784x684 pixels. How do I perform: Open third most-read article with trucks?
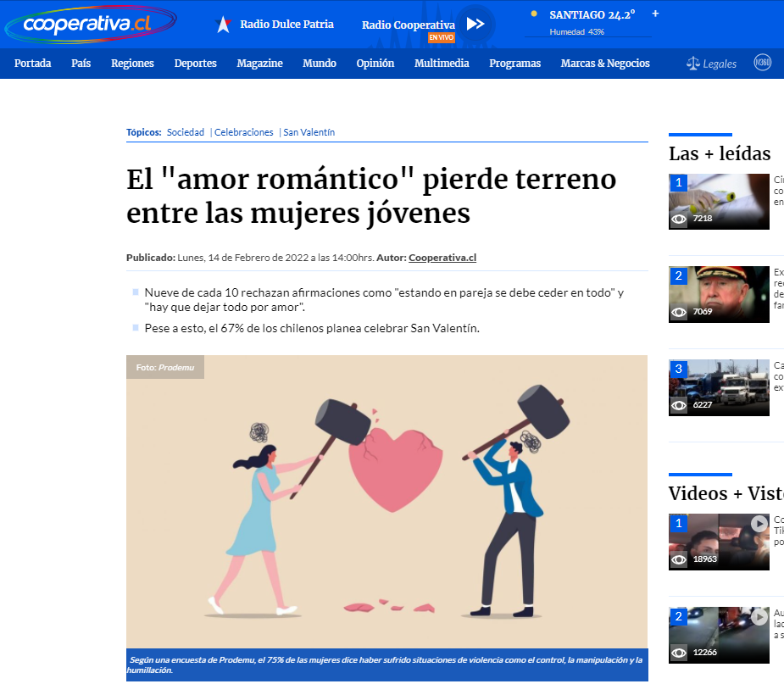[x=719, y=387]
